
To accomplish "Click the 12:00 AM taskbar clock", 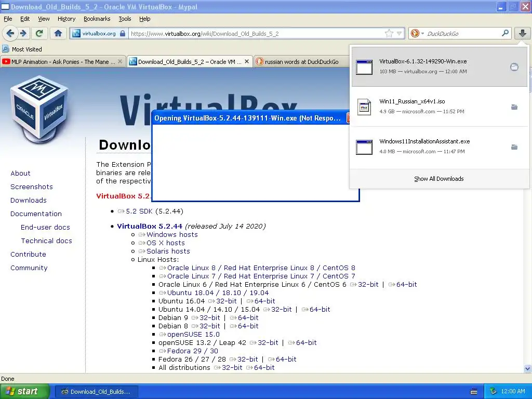I will [x=513, y=391].
